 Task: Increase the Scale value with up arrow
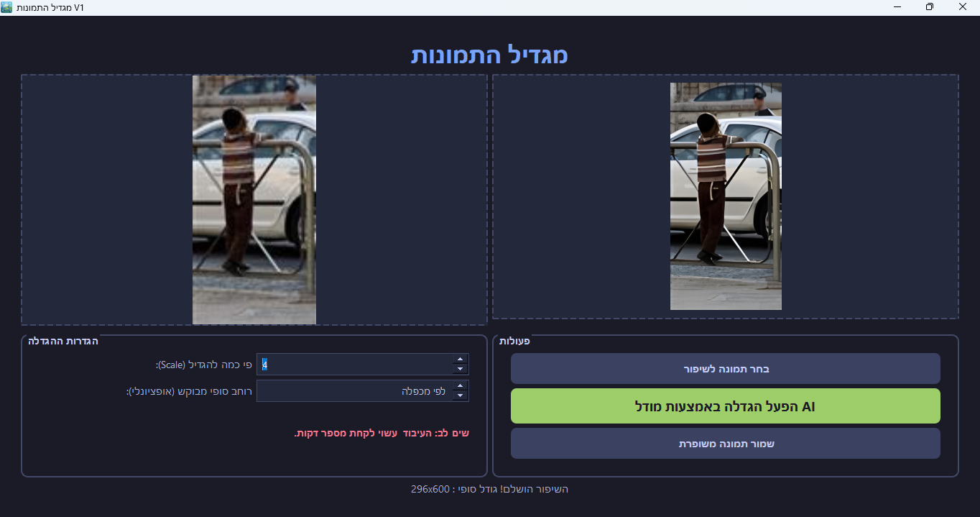tap(461, 359)
